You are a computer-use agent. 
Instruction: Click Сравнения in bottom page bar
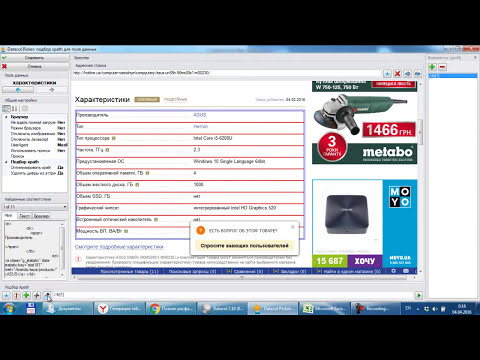pyautogui.click(x=244, y=271)
